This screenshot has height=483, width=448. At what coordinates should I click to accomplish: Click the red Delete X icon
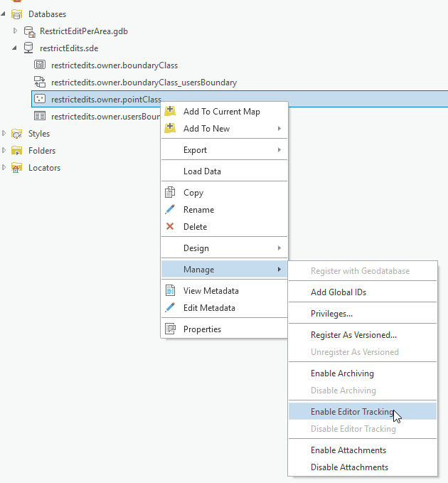coord(170,227)
